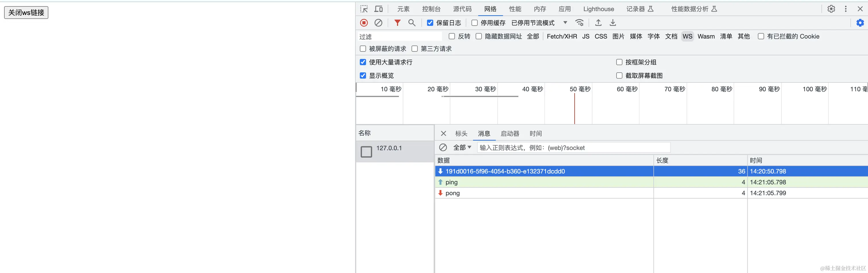
Task: Open the 标头 Headers tab
Action: tap(461, 133)
